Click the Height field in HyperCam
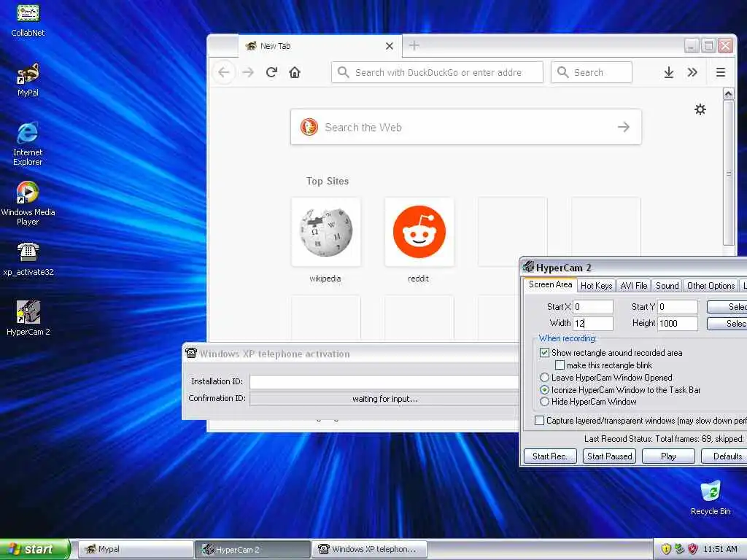The height and width of the screenshot is (560, 747). (x=678, y=323)
